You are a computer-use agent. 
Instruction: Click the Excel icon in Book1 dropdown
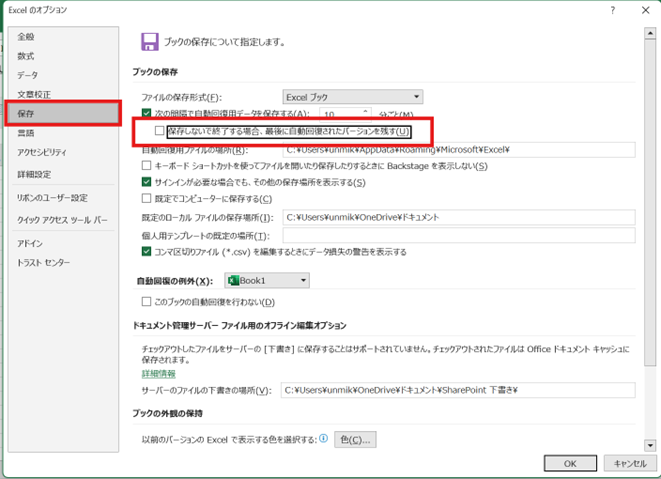click(233, 282)
